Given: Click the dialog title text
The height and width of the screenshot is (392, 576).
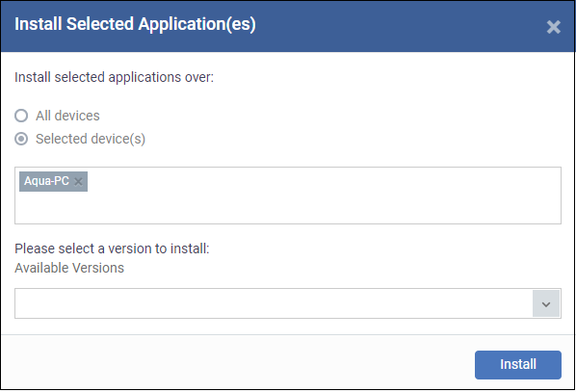Looking at the screenshot, I should tap(135, 24).
